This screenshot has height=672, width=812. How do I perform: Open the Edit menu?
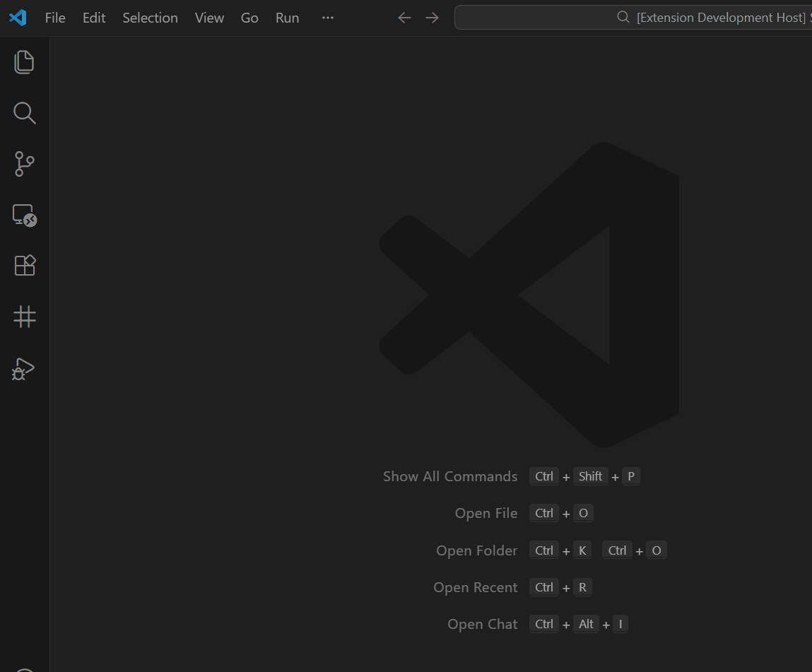tap(94, 18)
